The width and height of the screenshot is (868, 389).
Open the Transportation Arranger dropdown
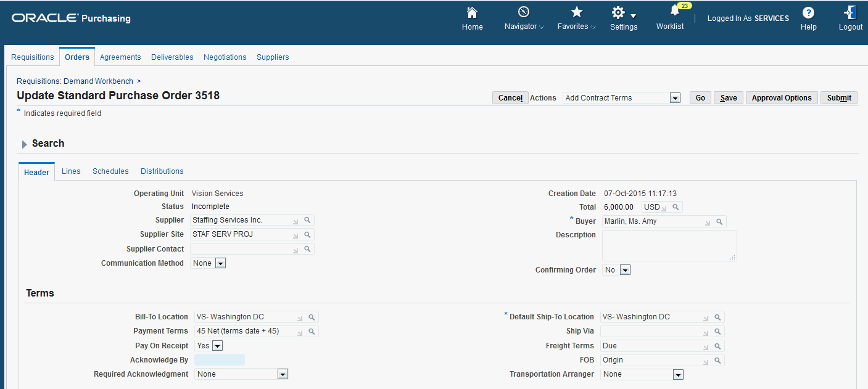pyautogui.click(x=642, y=374)
